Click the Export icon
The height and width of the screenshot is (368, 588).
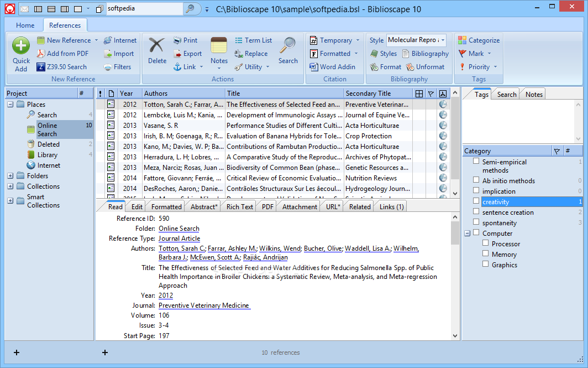point(177,54)
